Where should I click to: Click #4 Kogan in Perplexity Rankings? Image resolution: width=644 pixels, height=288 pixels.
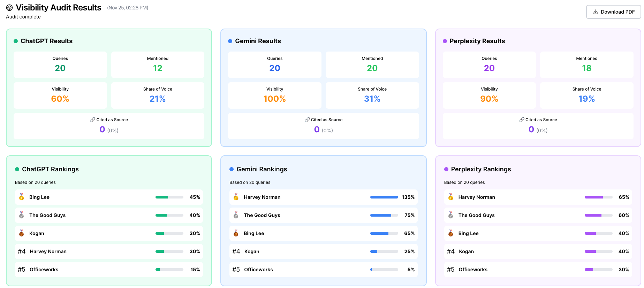coord(538,251)
